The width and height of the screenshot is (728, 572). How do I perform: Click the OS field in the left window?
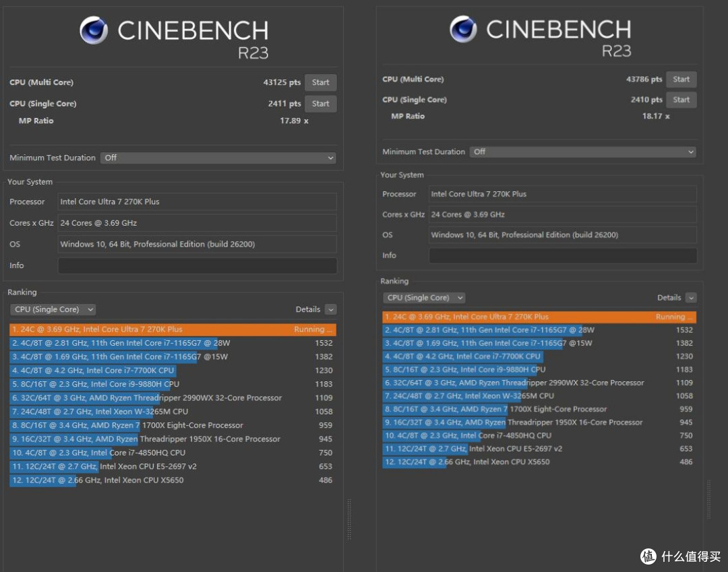[x=198, y=244]
